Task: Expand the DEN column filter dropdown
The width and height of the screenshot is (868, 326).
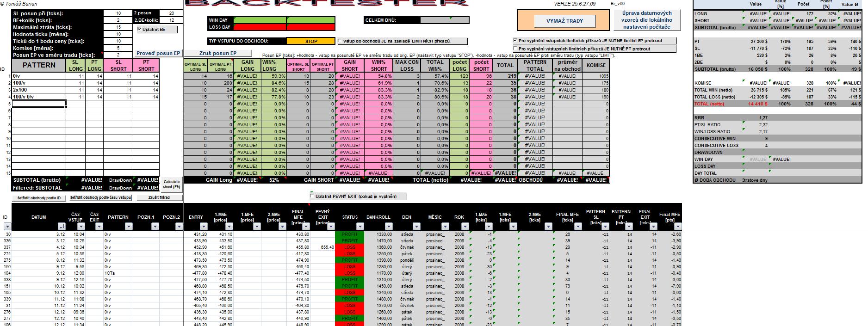Action: tap(416, 227)
